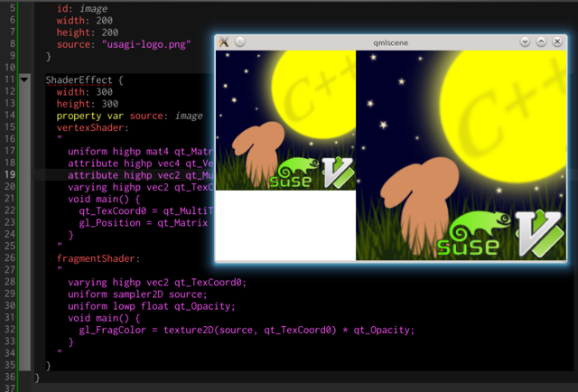Click the "width: 200" code line
This screenshot has width=578, height=392.
(84, 21)
